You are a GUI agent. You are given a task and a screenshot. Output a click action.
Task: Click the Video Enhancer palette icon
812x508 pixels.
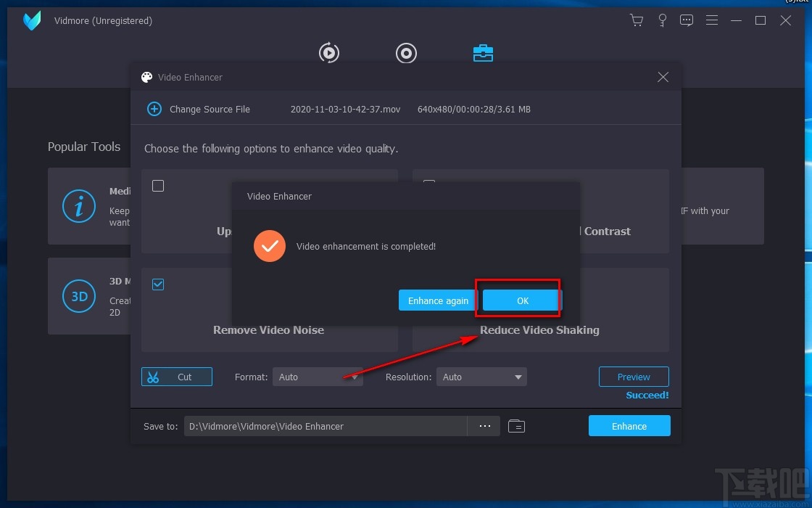coord(146,77)
